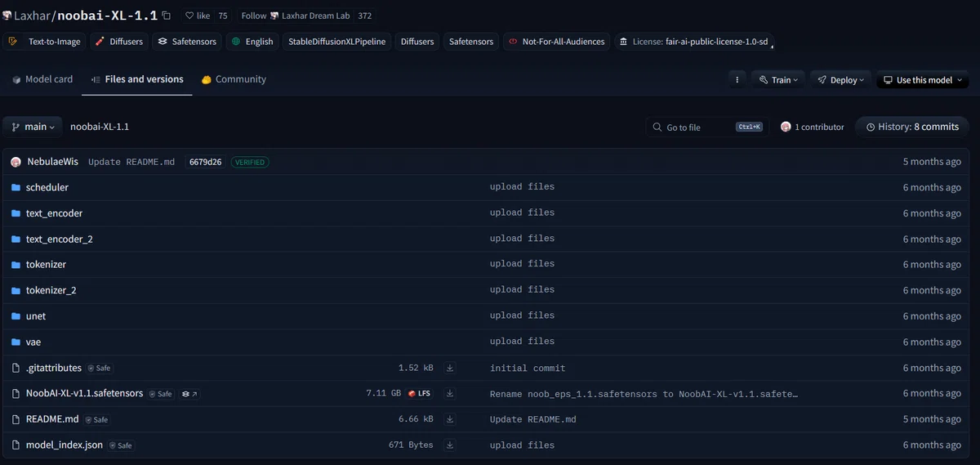Click the text_encoder folder icon

(x=16, y=213)
